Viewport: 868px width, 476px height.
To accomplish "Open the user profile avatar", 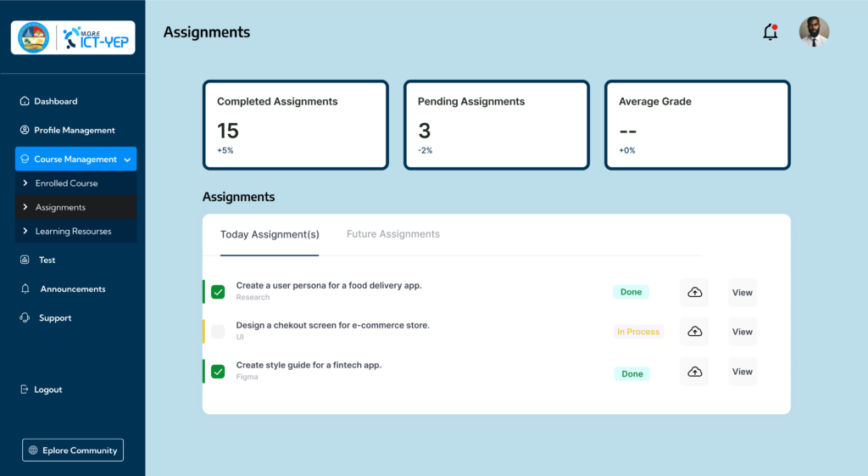I will [814, 31].
